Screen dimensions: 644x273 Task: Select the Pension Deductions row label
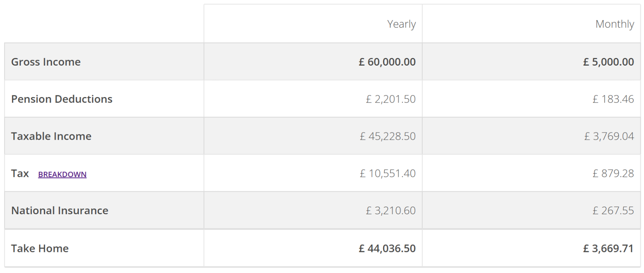(x=62, y=99)
